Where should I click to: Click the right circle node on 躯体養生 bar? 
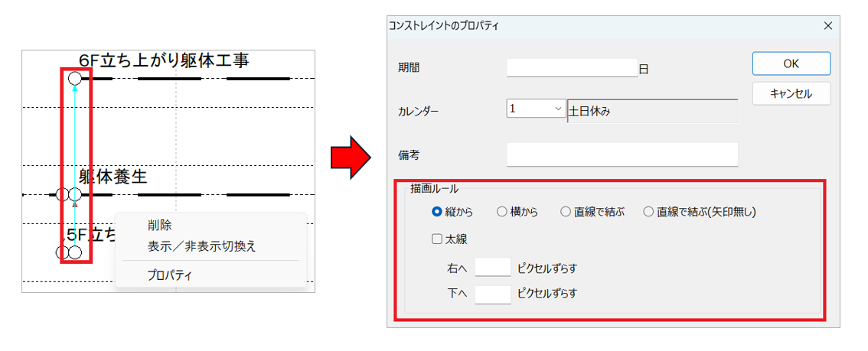pyautogui.click(x=74, y=195)
